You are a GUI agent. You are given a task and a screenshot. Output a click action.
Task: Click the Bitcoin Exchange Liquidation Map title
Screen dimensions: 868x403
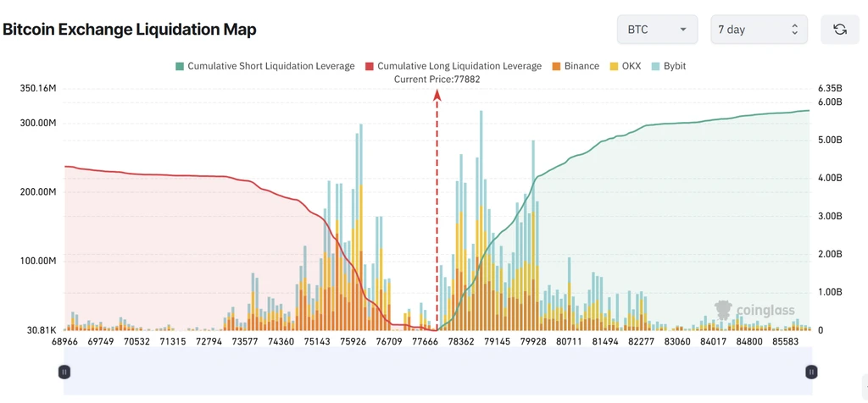point(130,30)
